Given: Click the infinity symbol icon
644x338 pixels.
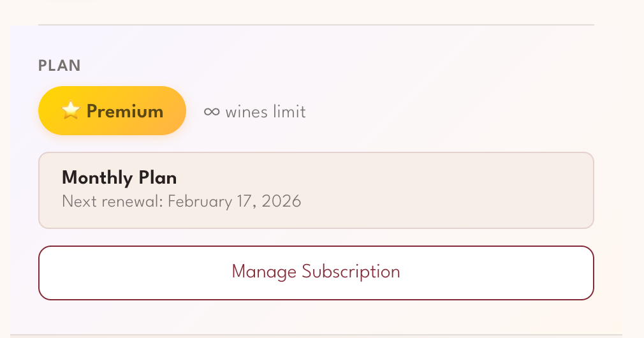Looking at the screenshot, I should coord(212,112).
